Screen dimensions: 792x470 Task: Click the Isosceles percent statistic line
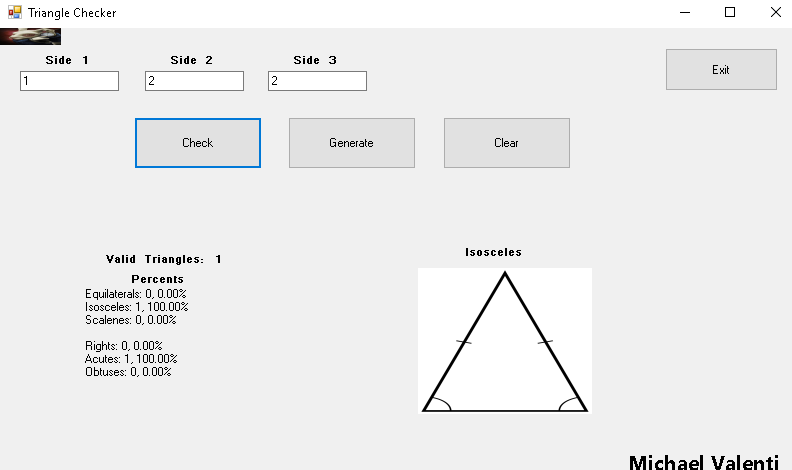pyautogui.click(x=136, y=307)
